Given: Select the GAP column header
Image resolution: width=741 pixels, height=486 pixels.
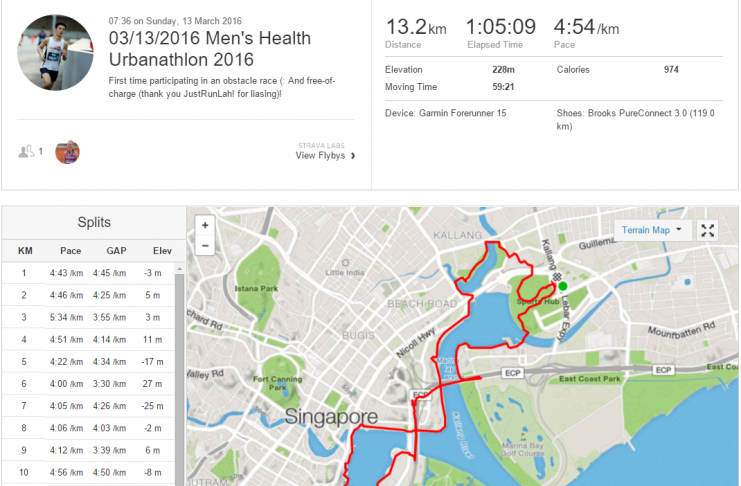Looking at the screenshot, I should point(116,251).
